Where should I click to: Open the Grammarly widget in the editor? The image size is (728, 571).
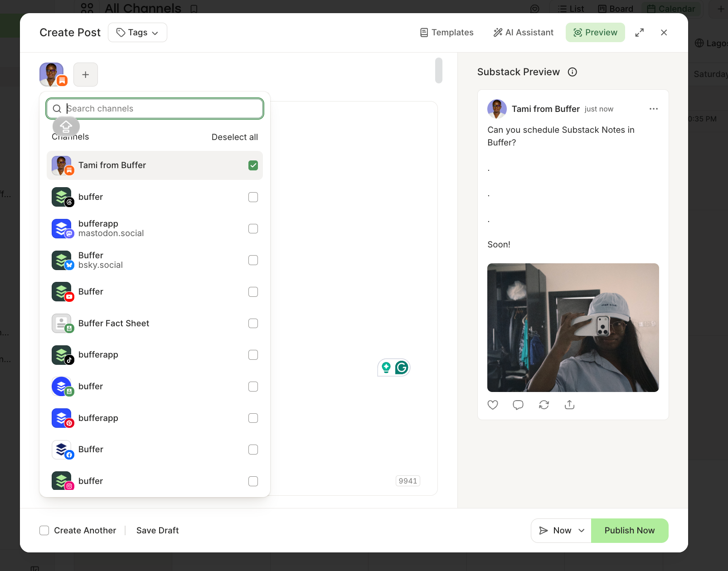coord(402,368)
